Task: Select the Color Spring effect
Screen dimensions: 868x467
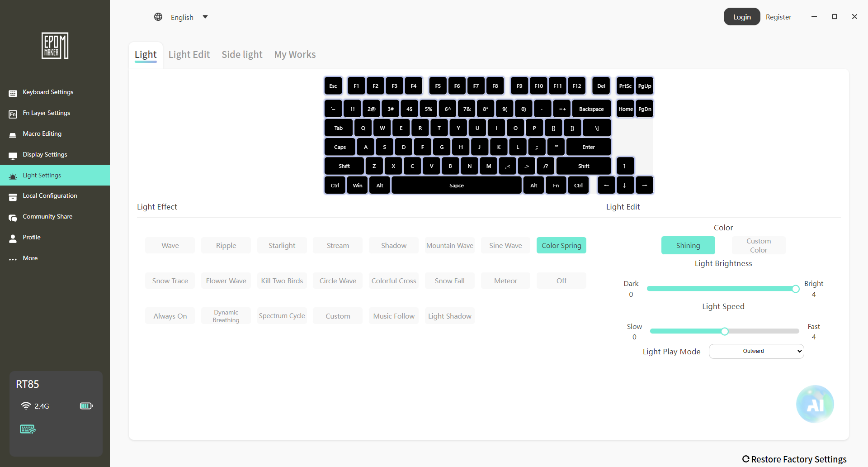Action: [x=561, y=245]
